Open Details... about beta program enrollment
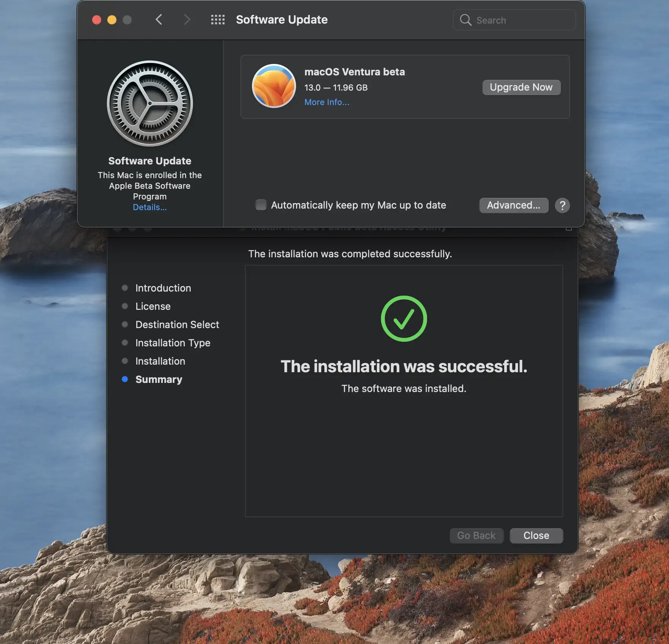669x644 pixels. 150,207
